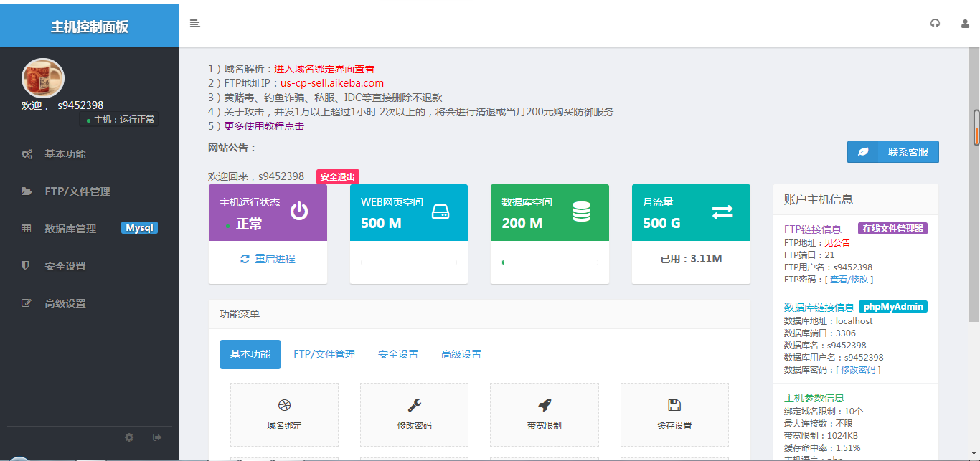Expand 基本功能 in the sidebar

(x=65, y=154)
